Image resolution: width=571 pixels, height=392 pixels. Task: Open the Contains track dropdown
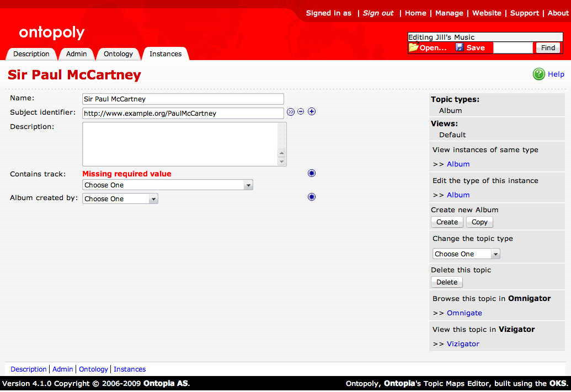click(167, 185)
